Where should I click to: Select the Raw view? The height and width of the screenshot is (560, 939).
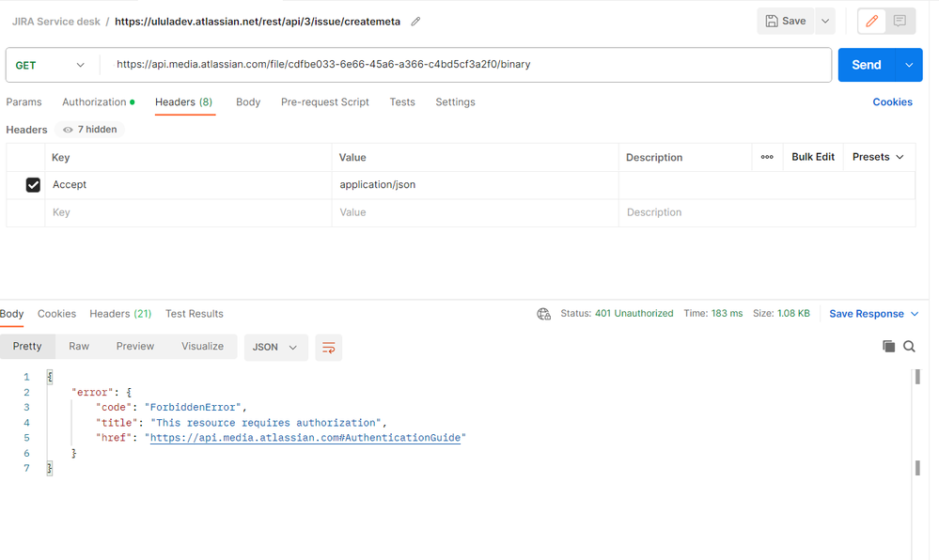78,346
